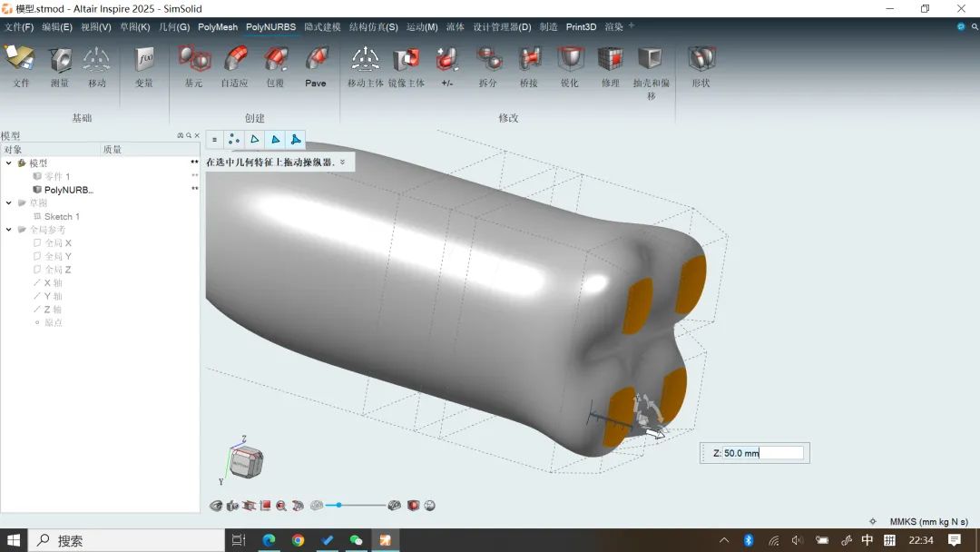Switch to the PolyMesh tab
This screenshot has width=980, height=552.
[218, 27]
